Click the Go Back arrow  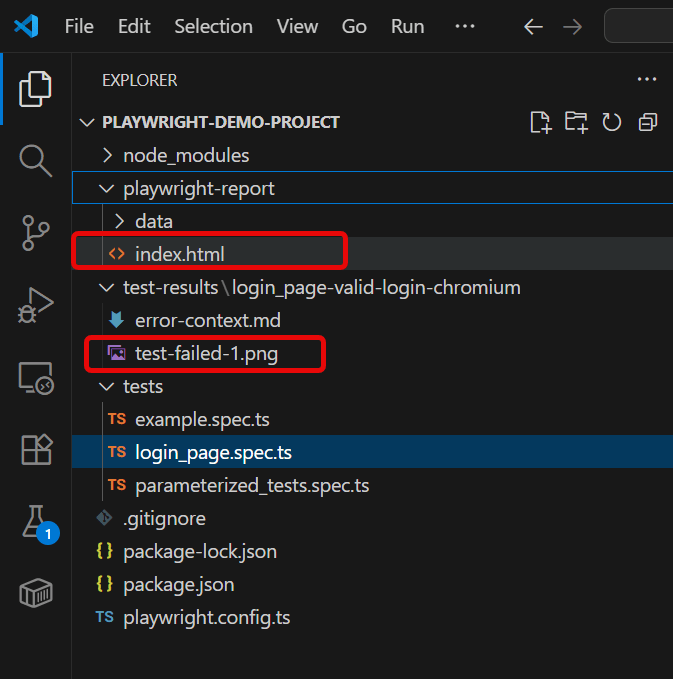tap(533, 27)
